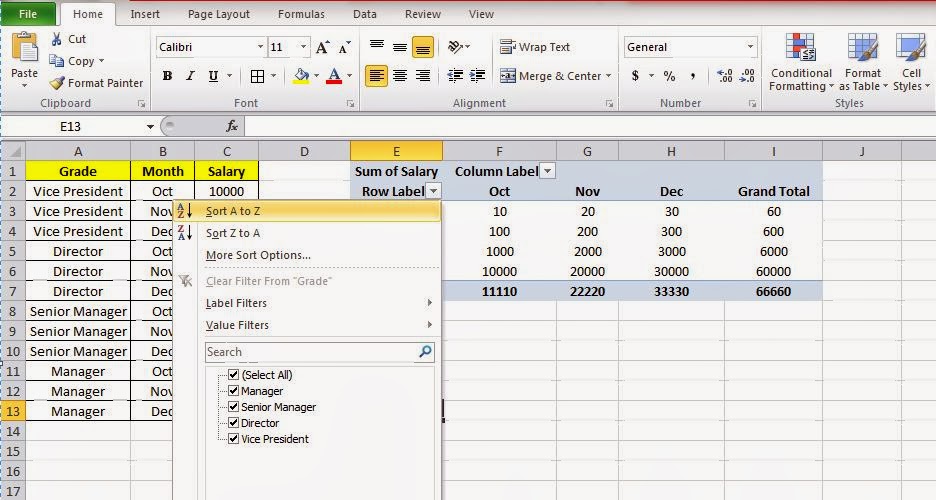Open the Value Filters submenu

307,325
